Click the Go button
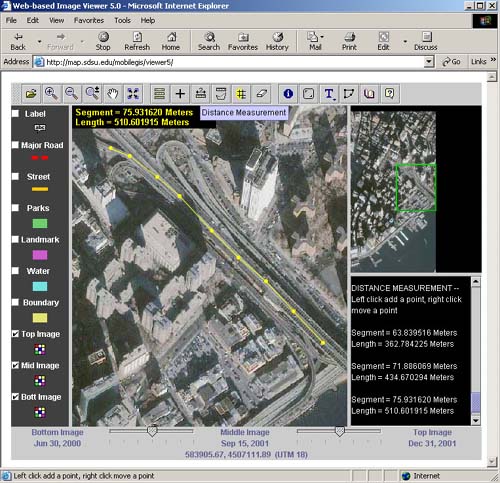Viewport: 500px width, 483px height. [451, 62]
